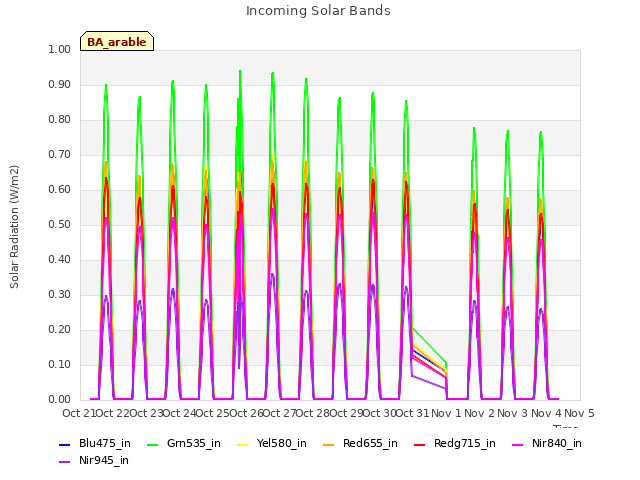This screenshot has height=480, width=640.
Task: Select the Blu475_in legend label
Action: tap(105, 443)
